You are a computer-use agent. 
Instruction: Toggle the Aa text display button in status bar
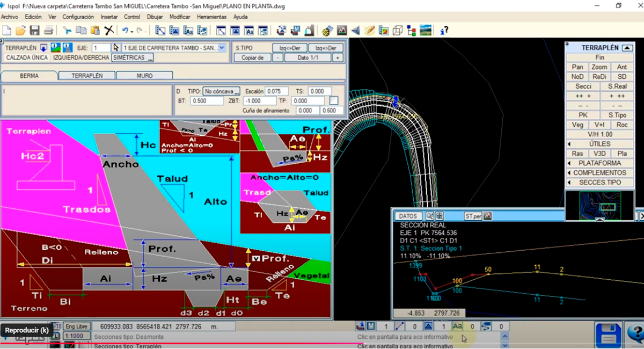(x=457, y=326)
